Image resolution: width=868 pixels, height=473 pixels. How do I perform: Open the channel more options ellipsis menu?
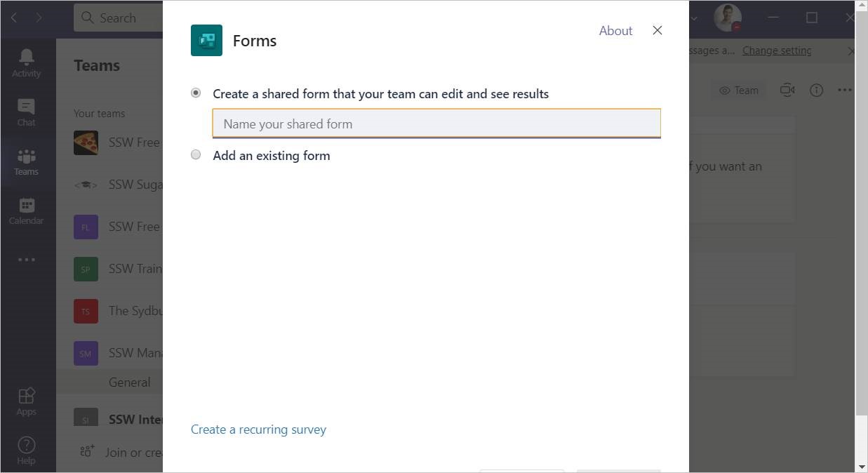coord(845,90)
